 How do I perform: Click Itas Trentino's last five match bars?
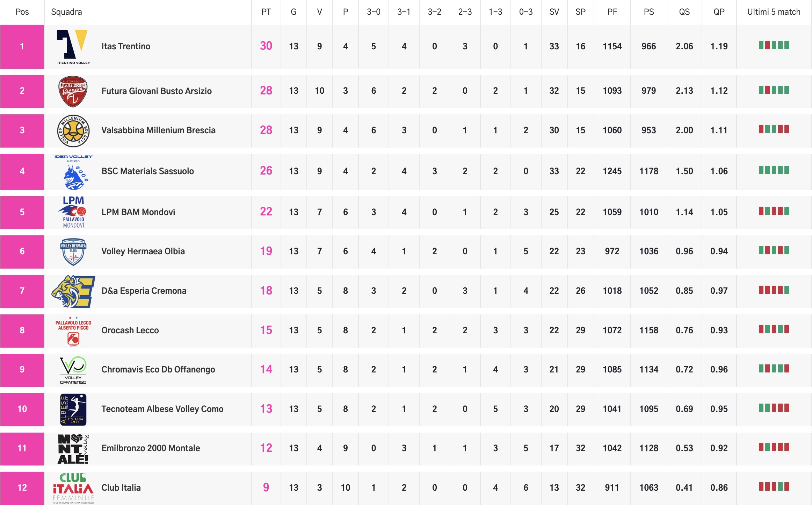(x=774, y=45)
